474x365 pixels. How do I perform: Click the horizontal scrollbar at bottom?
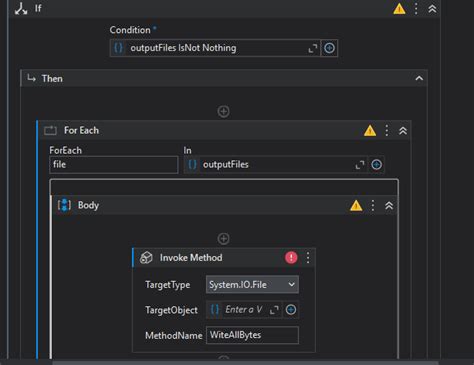245,363
